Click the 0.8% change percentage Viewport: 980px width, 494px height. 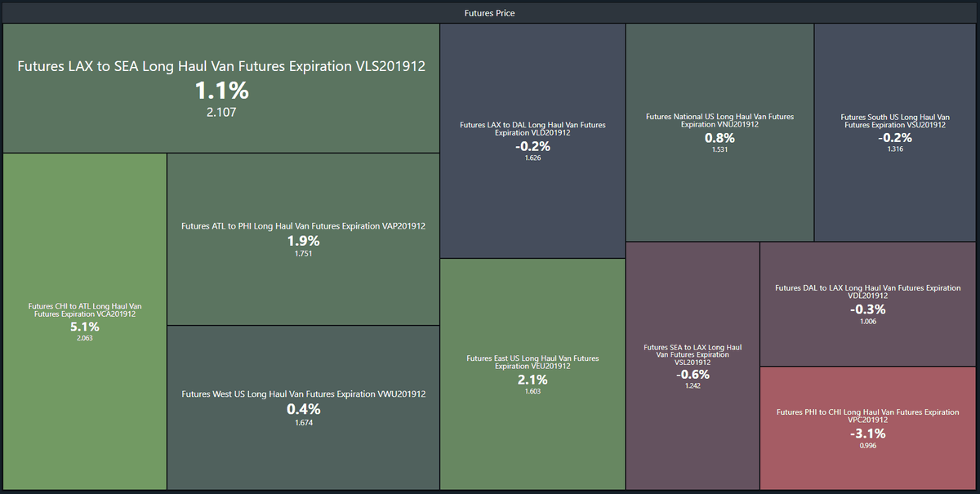pyautogui.click(x=719, y=138)
